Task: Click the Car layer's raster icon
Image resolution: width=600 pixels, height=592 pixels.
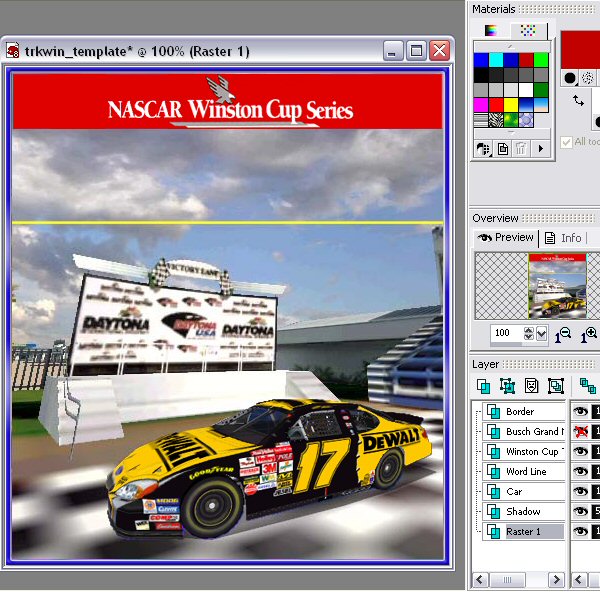Action: (494, 492)
